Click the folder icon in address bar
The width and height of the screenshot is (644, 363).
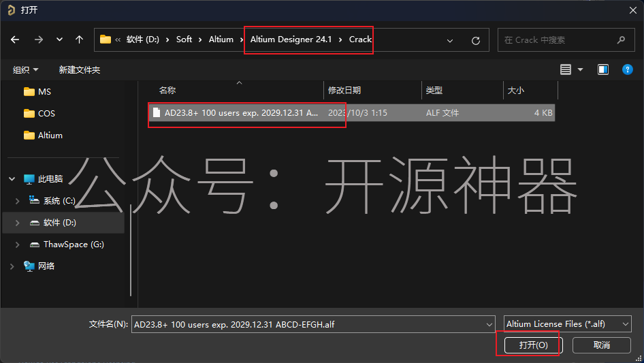pos(106,40)
